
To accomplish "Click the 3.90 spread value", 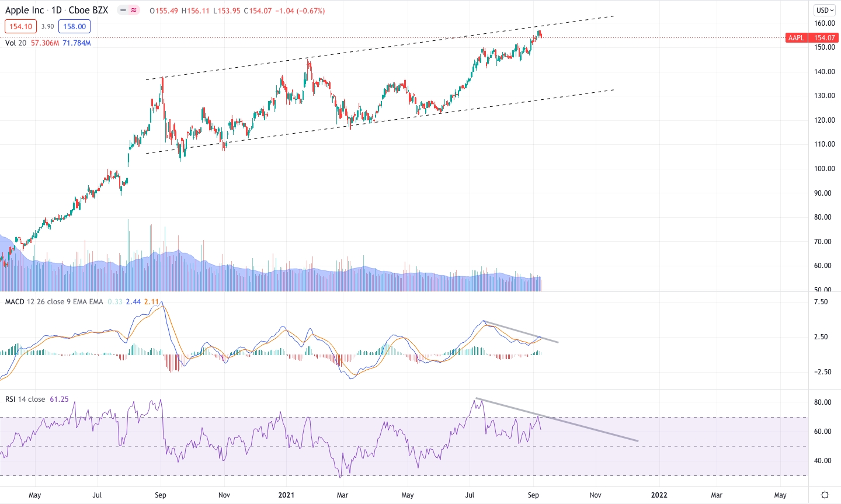I will (x=48, y=26).
